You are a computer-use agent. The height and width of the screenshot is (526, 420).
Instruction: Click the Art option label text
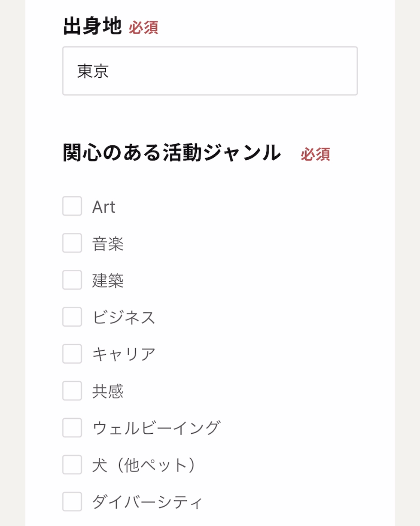point(104,207)
